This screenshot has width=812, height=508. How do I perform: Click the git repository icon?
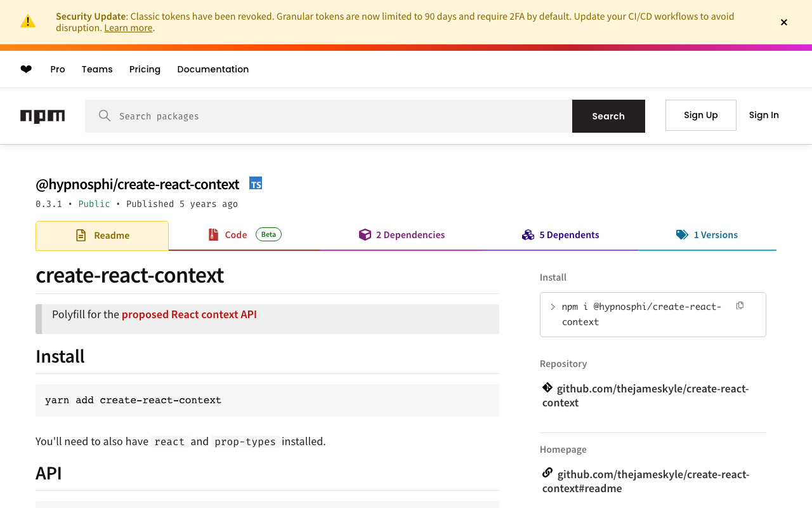coord(547,387)
